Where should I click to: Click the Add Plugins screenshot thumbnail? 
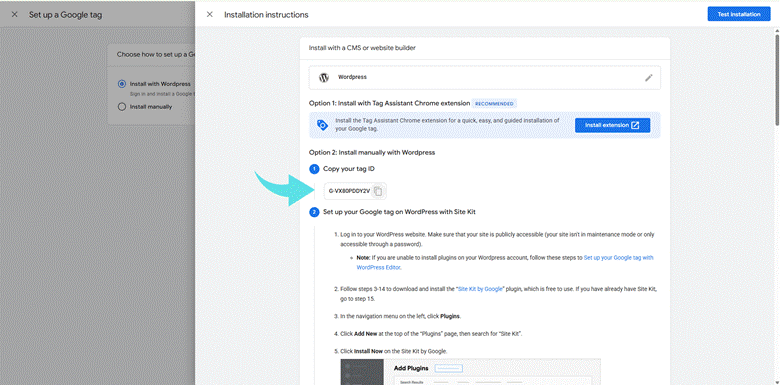coord(471,372)
